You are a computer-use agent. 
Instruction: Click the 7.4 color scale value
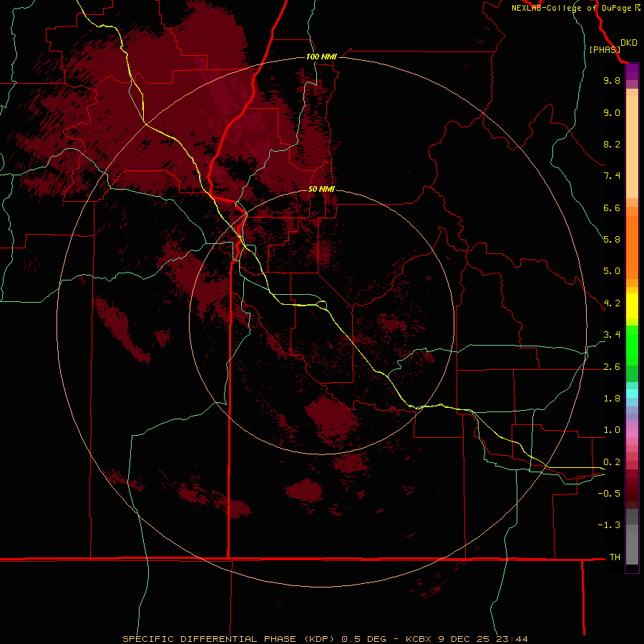coord(612,176)
